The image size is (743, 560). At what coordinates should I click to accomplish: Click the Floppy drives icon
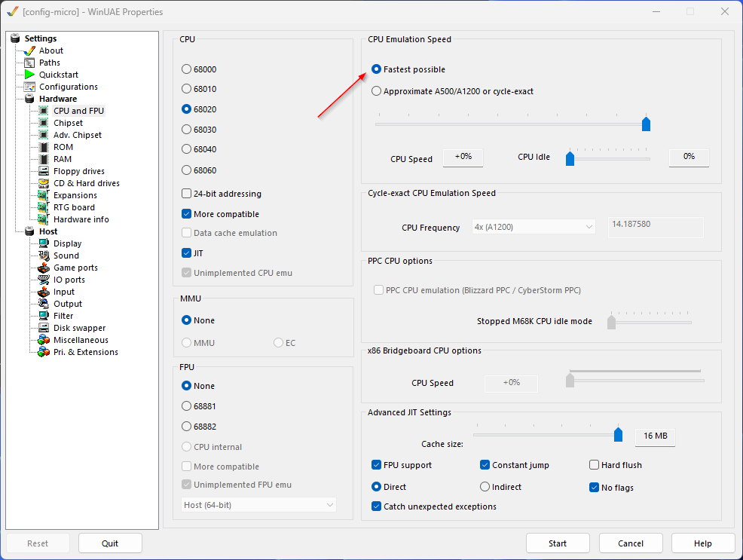click(44, 171)
